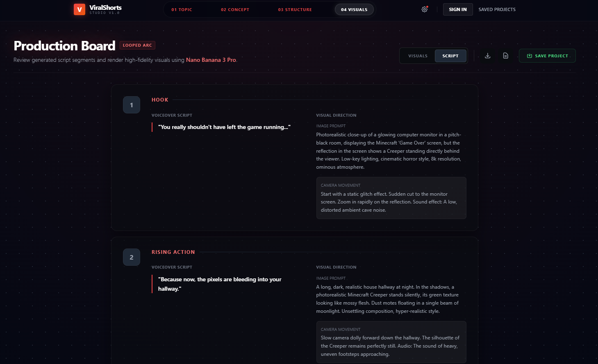Click the Hook voiceover script text
The image size is (598, 364).
224,127
